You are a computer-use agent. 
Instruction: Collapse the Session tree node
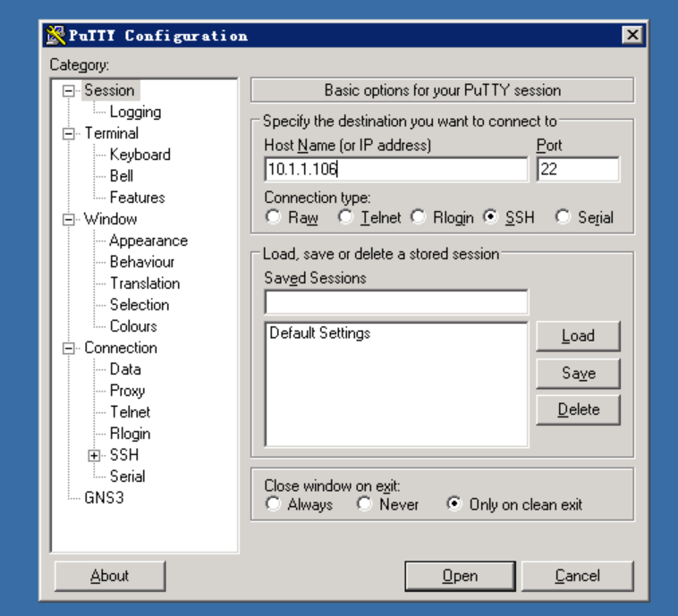coord(68,91)
